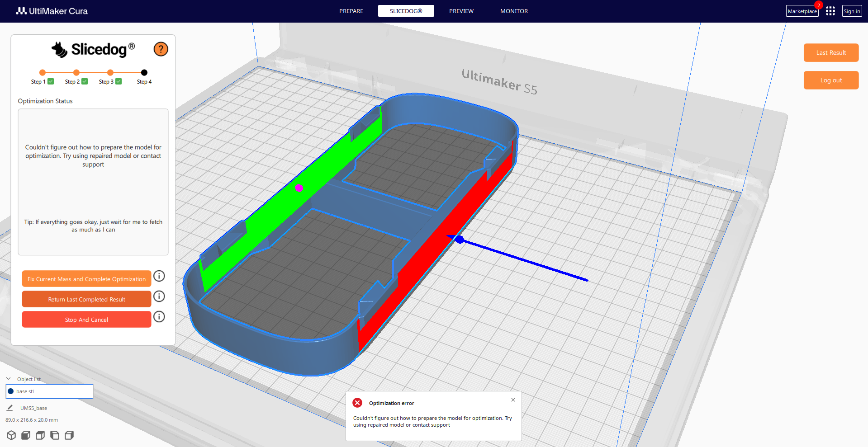Image resolution: width=868 pixels, height=447 pixels.
Task: Open the Slicedog help question mark
Action: click(x=161, y=49)
